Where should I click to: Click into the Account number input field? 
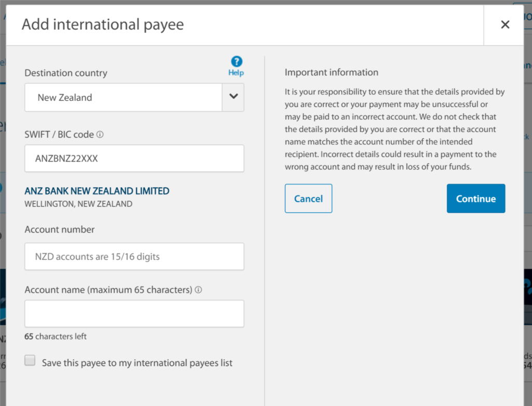[134, 256]
